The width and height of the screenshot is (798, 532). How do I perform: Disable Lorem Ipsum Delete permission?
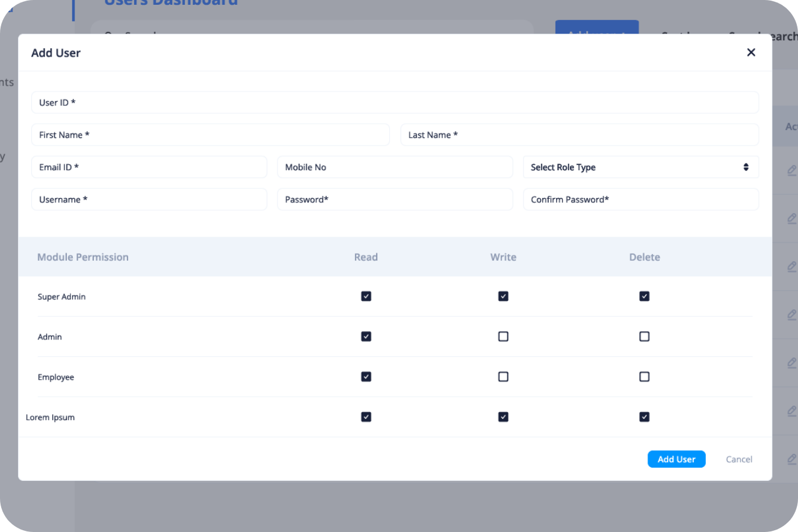tap(644, 417)
